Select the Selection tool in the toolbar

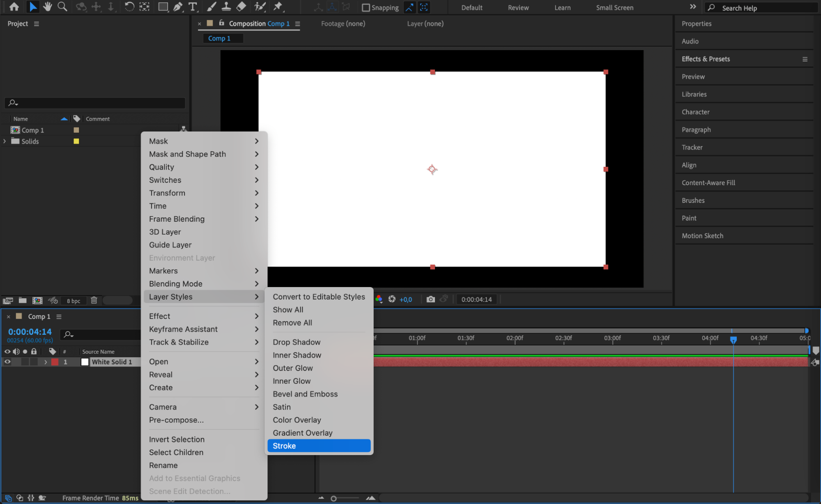[x=33, y=7]
